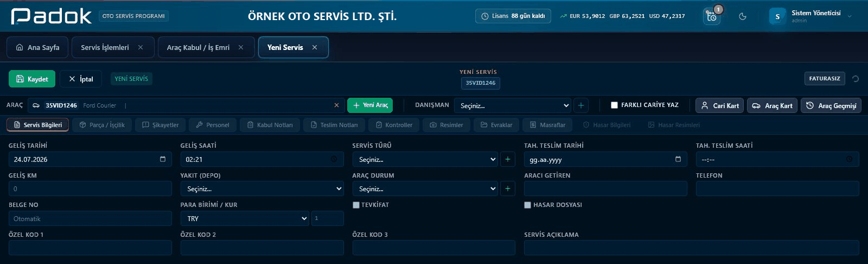Switch to Servis İşlemleri tab
Viewport: 868px width, 264px height.
pos(105,47)
